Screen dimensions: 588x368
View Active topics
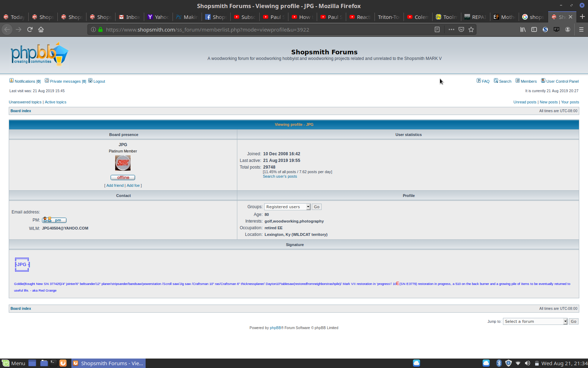click(x=55, y=102)
